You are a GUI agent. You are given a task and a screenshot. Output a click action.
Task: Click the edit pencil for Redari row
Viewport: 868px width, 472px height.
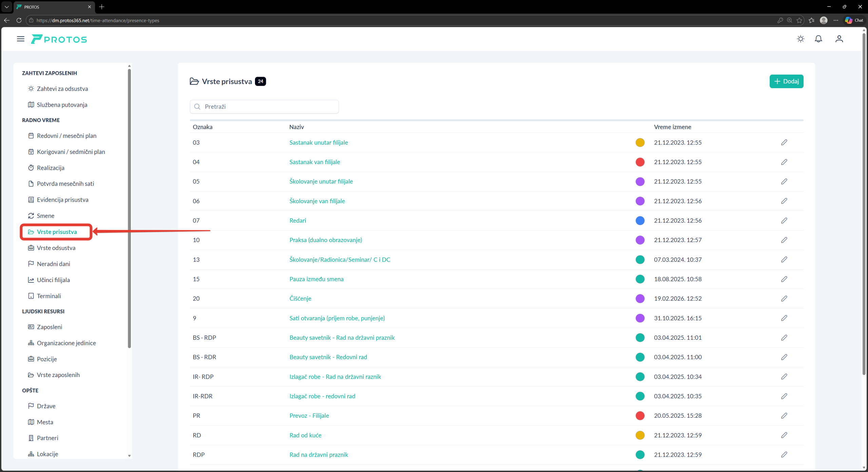(x=784, y=220)
